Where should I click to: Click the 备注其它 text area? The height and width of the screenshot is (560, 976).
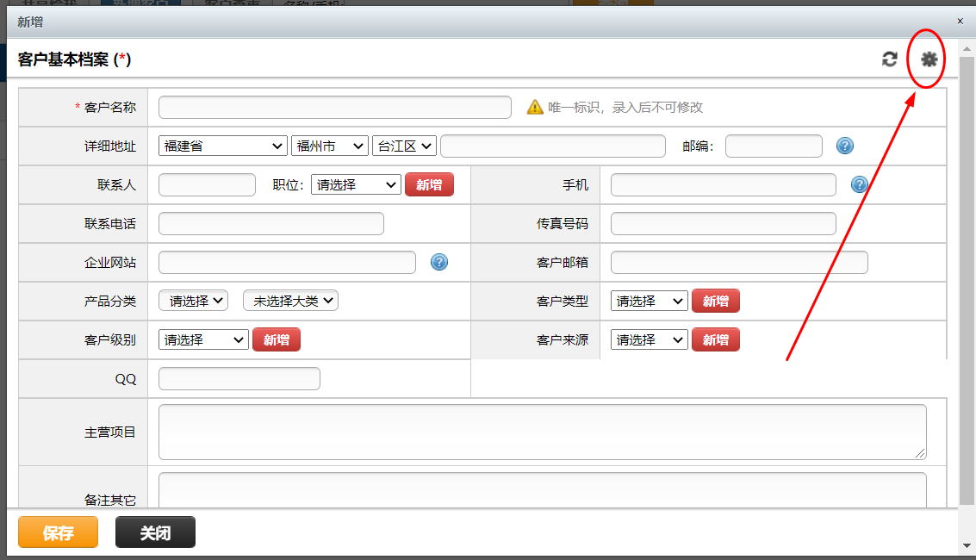[543, 490]
